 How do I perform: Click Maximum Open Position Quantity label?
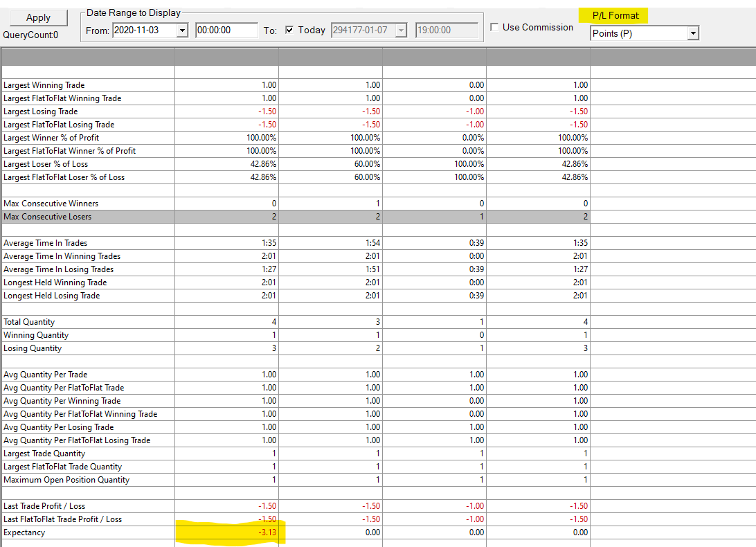tap(66, 480)
